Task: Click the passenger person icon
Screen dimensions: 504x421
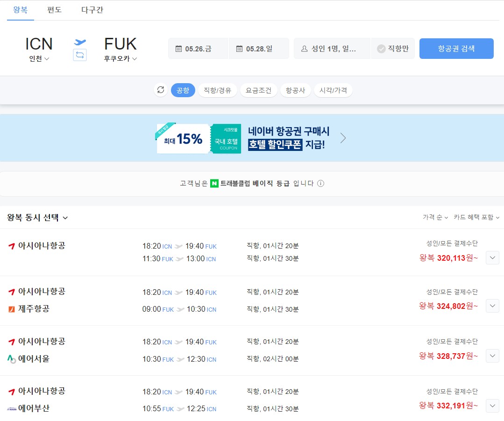Action: (x=304, y=49)
